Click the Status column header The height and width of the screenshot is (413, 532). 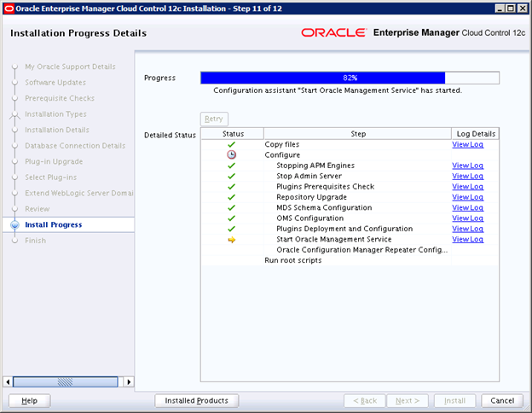(233, 134)
